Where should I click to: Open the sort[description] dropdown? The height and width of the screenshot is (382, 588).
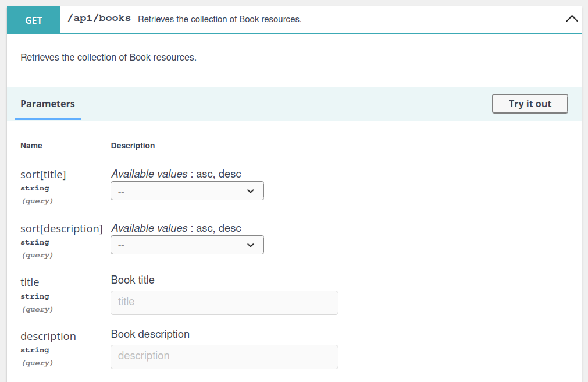pyautogui.click(x=187, y=245)
